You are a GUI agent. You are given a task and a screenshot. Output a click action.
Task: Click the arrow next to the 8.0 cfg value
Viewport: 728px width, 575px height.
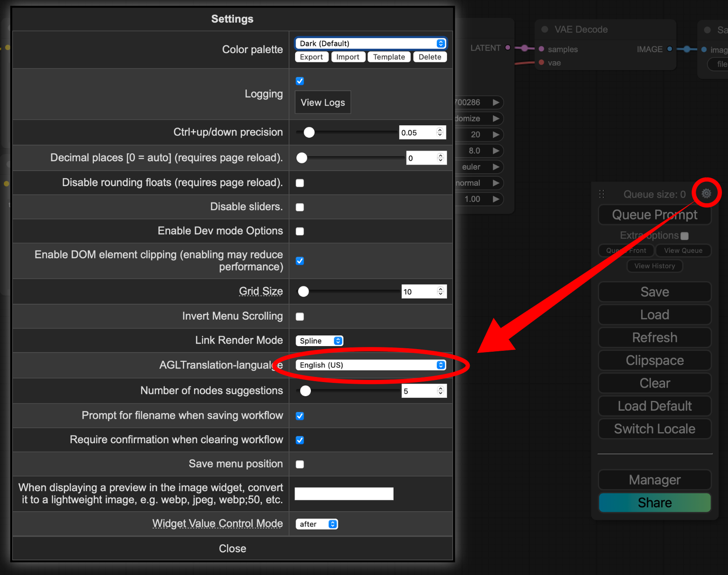coord(496,151)
